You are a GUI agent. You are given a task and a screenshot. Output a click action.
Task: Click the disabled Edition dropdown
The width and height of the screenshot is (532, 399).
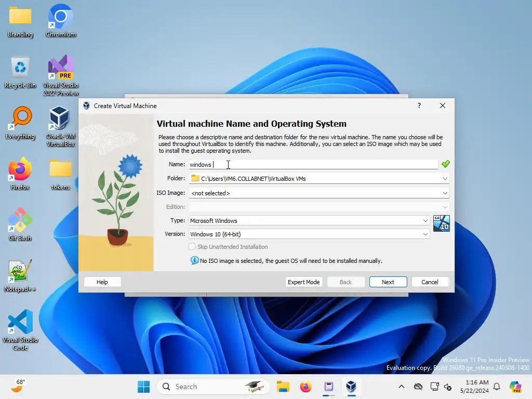[x=319, y=207]
